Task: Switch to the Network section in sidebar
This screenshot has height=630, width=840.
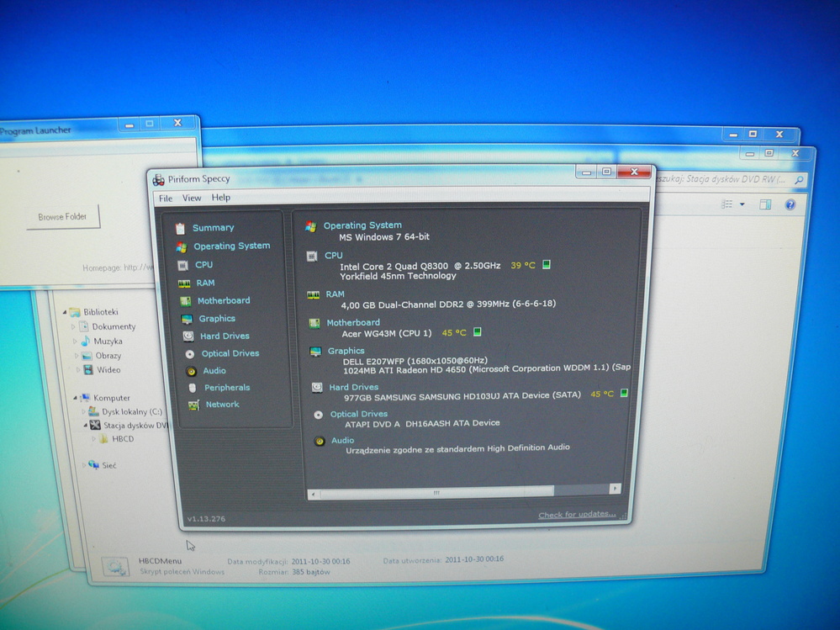Action: (x=223, y=405)
